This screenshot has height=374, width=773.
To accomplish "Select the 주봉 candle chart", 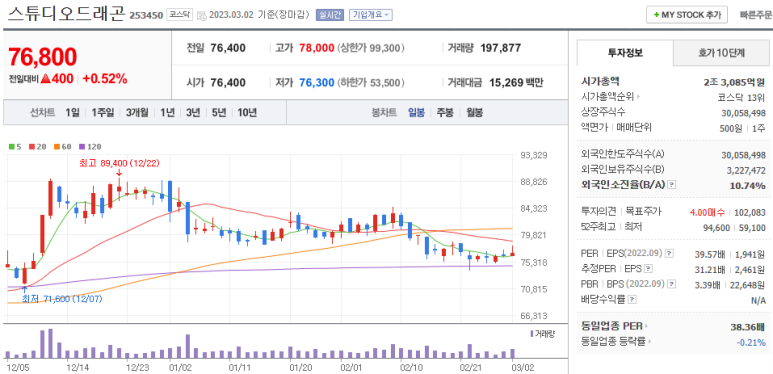I will point(445,112).
